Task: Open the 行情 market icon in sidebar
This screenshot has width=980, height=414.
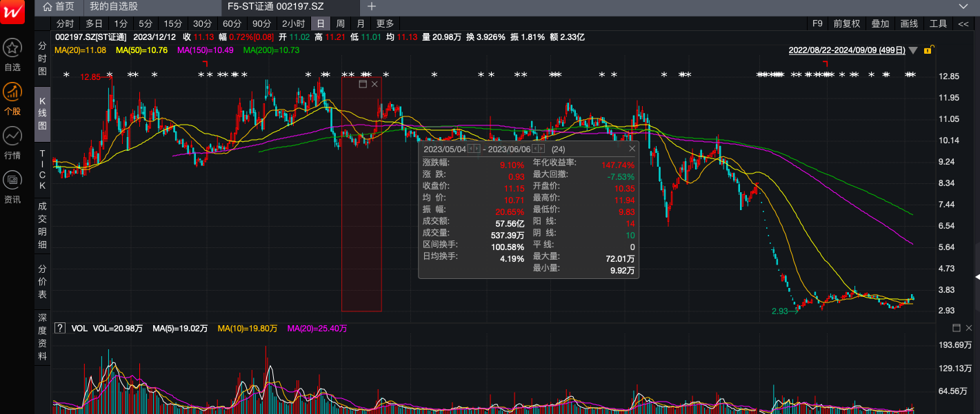Action: click(12, 136)
